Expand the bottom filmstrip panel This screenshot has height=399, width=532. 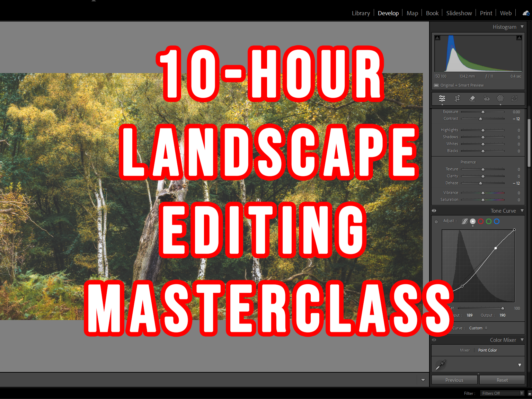423,380
